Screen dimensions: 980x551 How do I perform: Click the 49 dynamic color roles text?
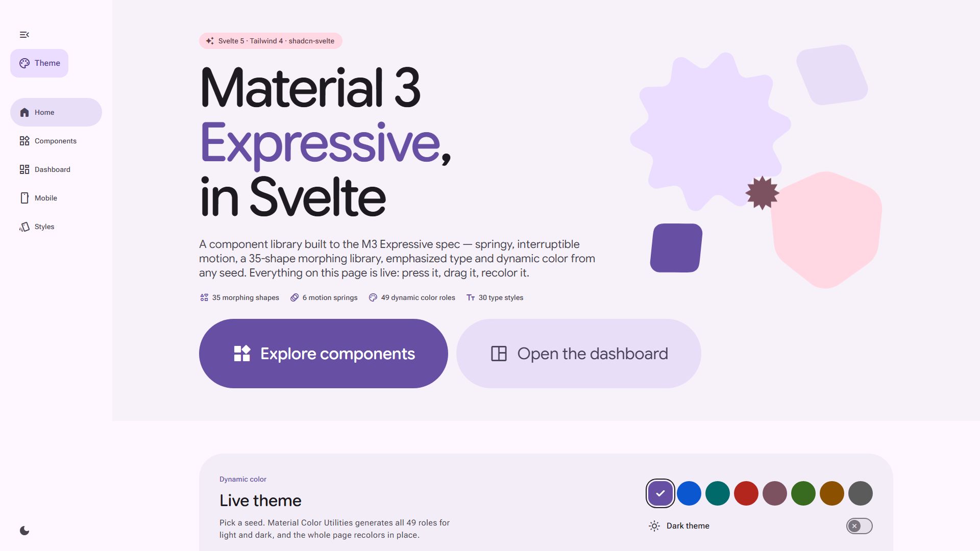click(418, 297)
